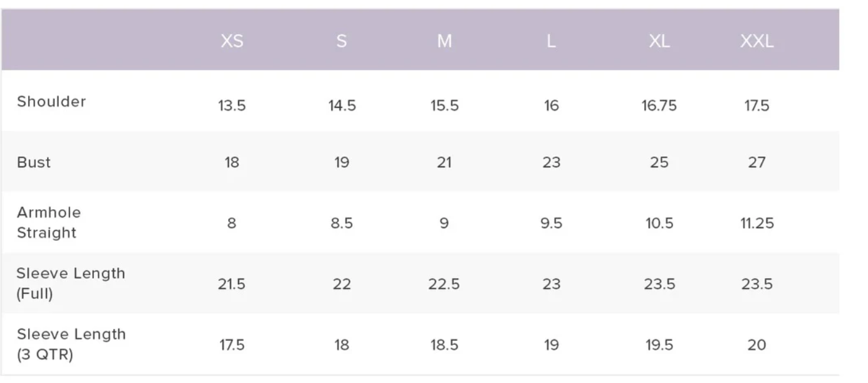
Task: Select the XXL size column header
Action: (757, 41)
